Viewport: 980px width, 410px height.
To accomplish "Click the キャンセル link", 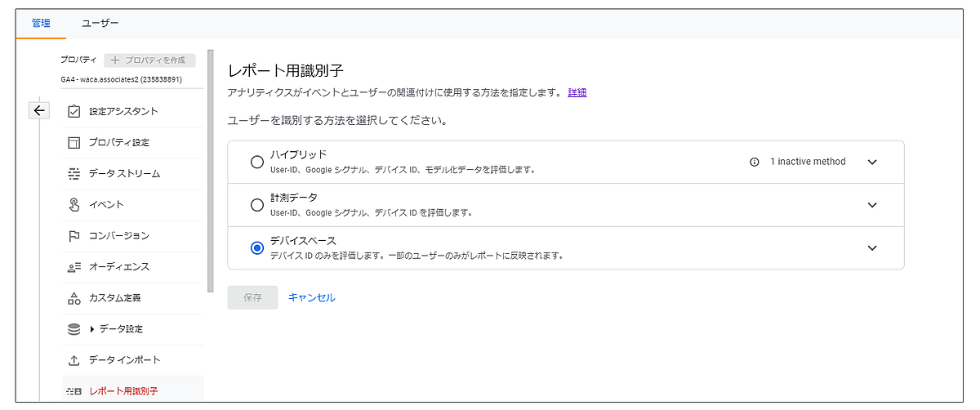I will coord(311,297).
